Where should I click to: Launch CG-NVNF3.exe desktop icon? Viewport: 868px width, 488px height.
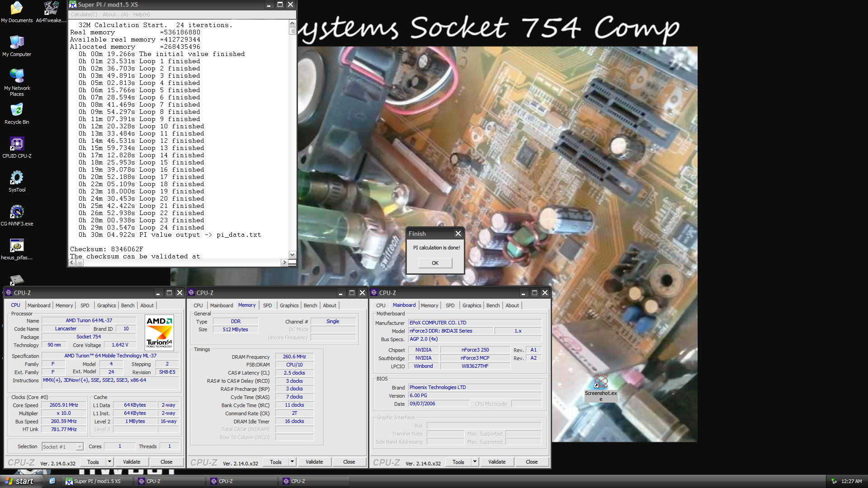click(x=17, y=216)
